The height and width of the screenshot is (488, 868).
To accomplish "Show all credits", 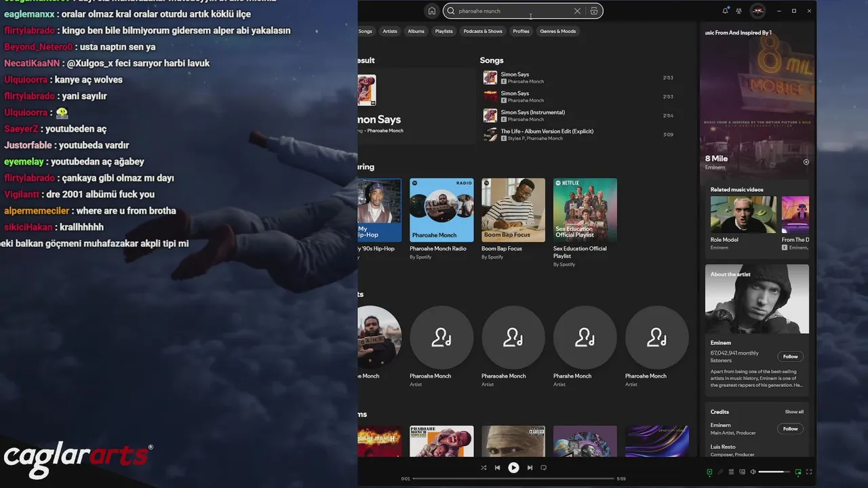I will (794, 412).
